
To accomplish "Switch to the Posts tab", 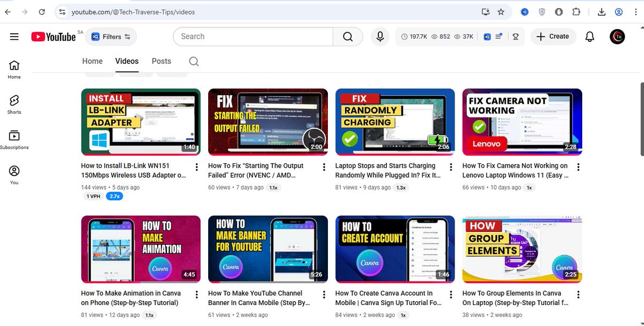I will click(x=161, y=61).
